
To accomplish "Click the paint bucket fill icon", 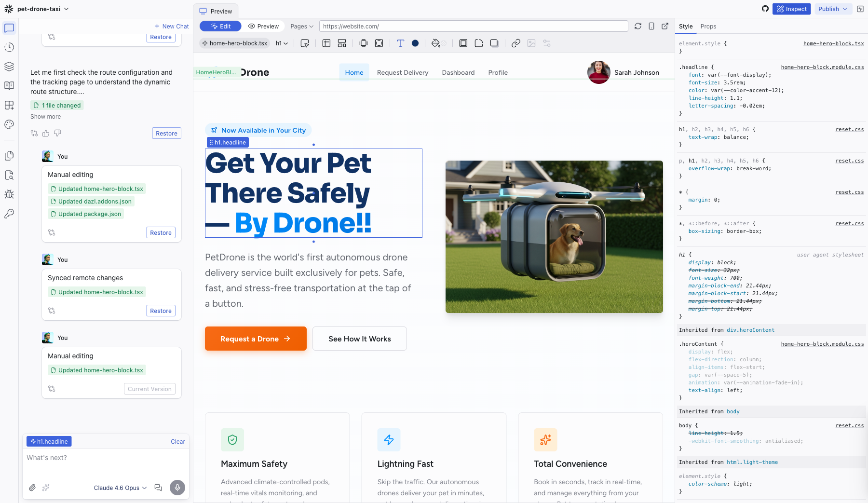I will [436, 43].
